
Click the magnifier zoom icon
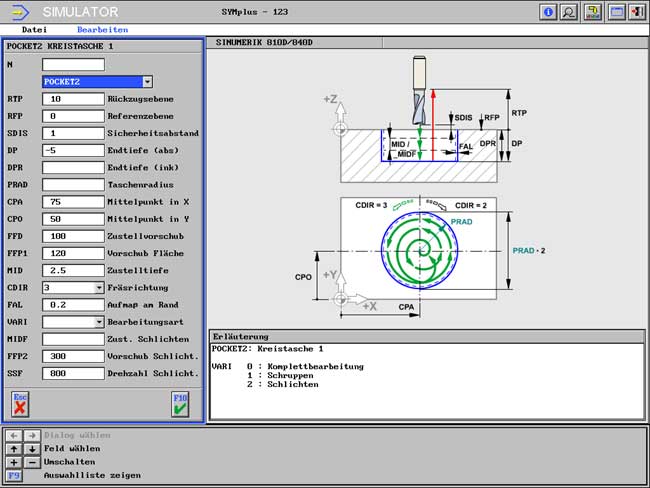569,12
